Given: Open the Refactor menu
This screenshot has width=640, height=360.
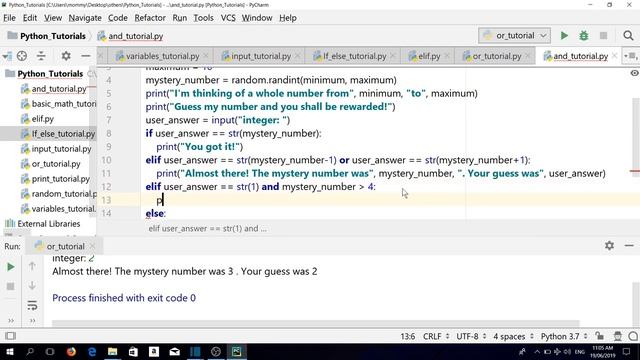Looking at the screenshot, I should click(150, 18).
